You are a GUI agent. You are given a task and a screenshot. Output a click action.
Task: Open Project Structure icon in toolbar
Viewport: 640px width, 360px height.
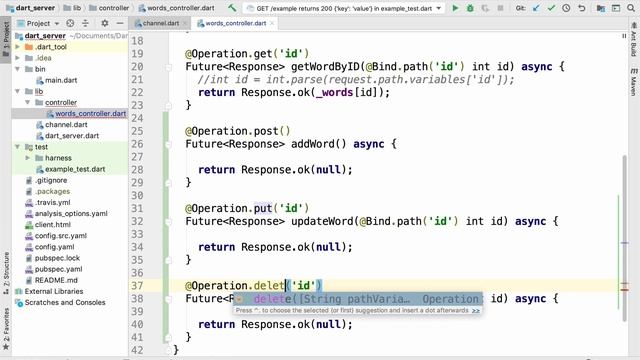coord(600,8)
